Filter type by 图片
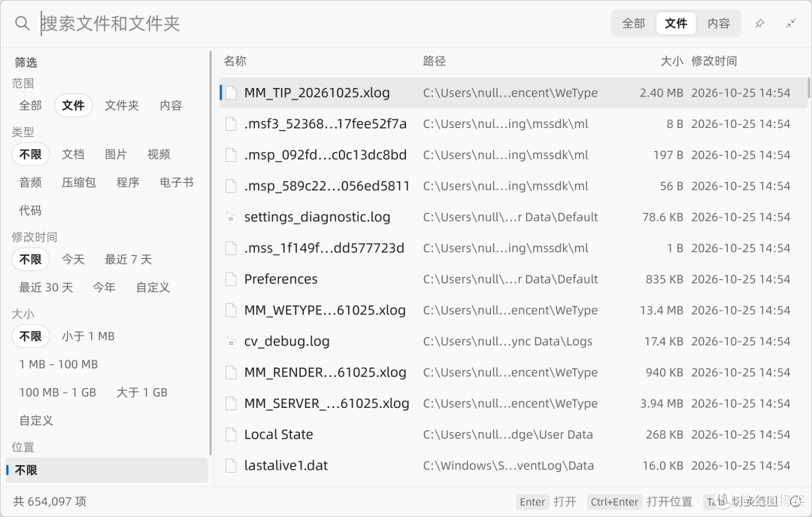Viewport: 812px width, 517px height. [116, 154]
